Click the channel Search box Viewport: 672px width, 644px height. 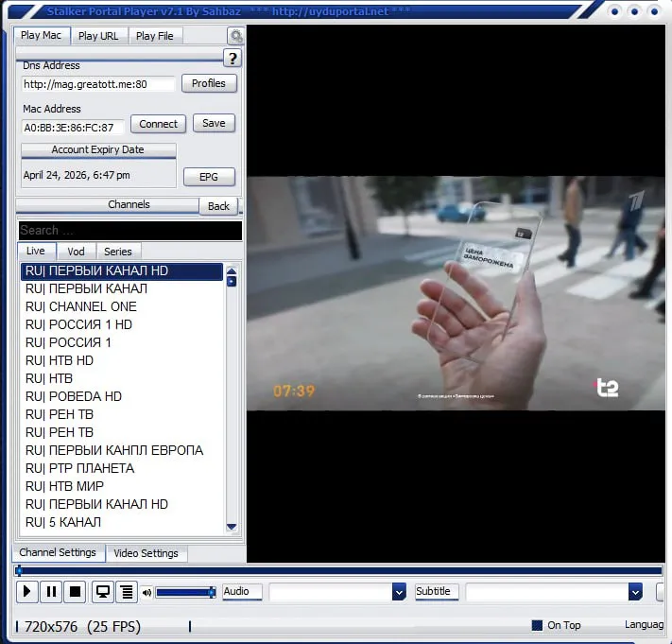(x=130, y=230)
